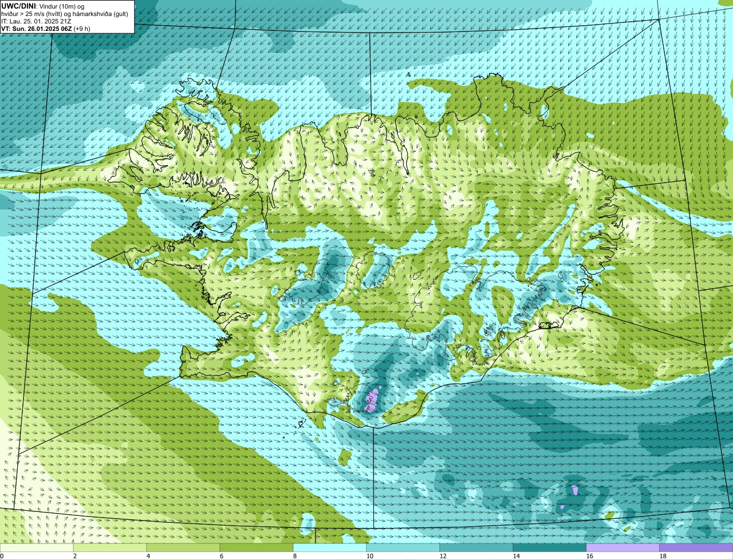The height and width of the screenshot is (560, 733).
Task: Click the legend scale label '16'
Action: click(x=590, y=556)
